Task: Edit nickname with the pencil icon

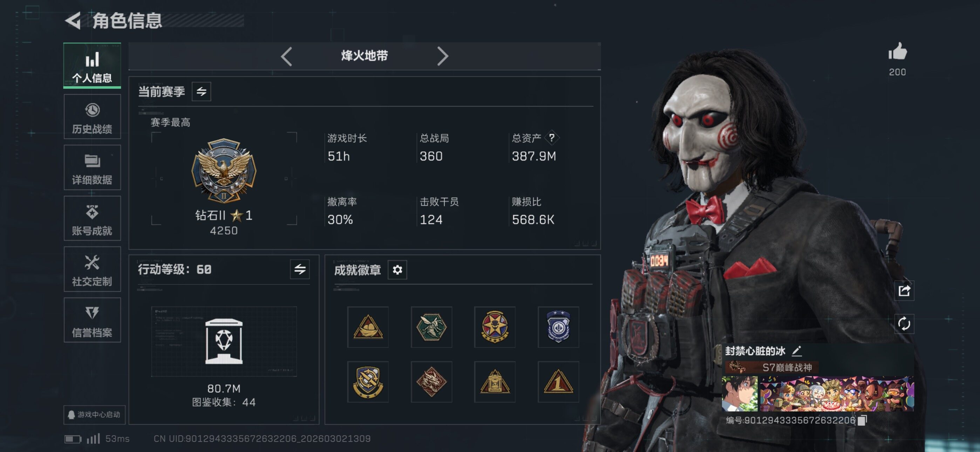Action: tap(797, 351)
